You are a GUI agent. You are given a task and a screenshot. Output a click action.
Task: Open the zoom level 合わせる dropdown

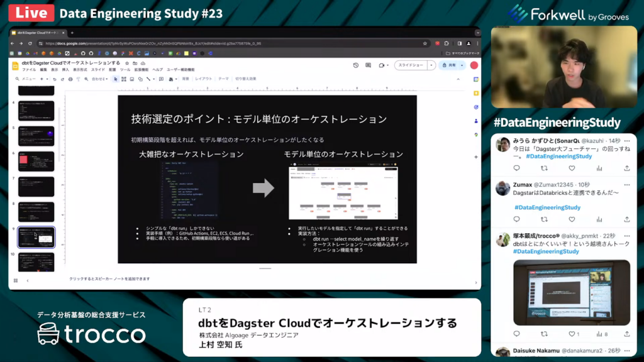(x=99, y=79)
